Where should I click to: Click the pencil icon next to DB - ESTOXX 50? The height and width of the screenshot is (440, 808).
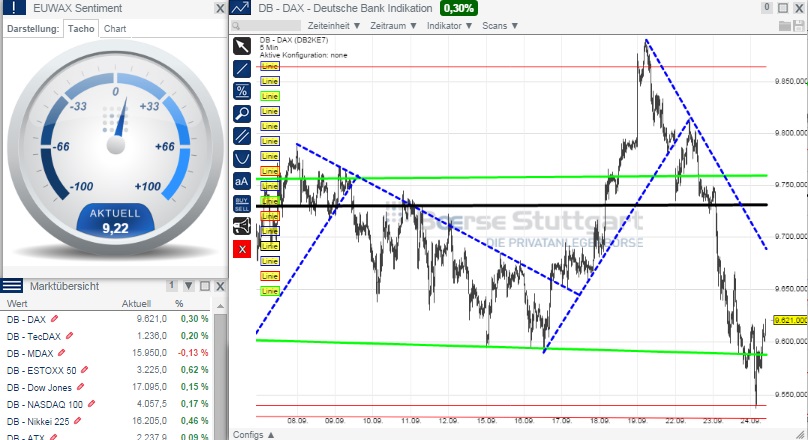point(85,370)
